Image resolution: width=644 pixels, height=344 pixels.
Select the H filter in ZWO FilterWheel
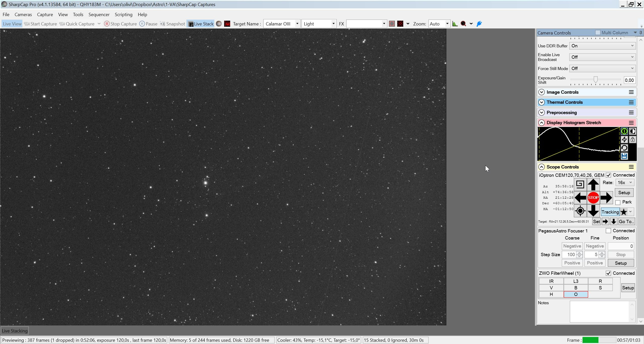pos(551,294)
